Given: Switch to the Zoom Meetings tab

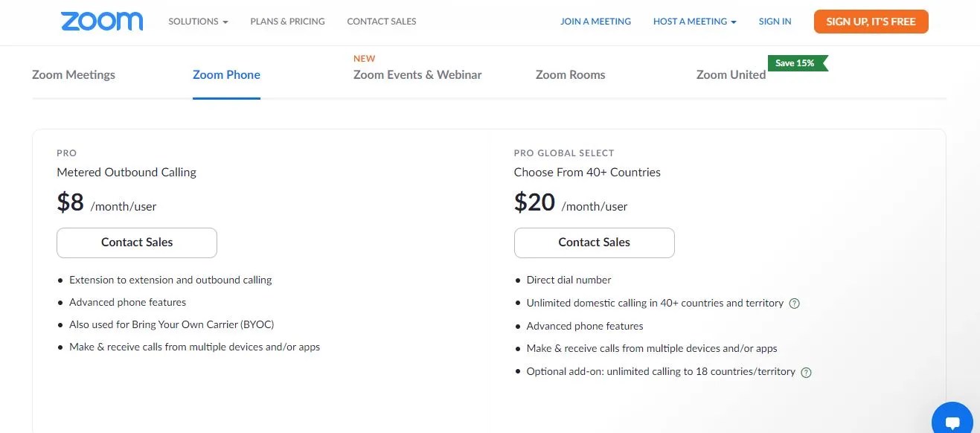Looking at the screenshot, I should pos(73,74).
